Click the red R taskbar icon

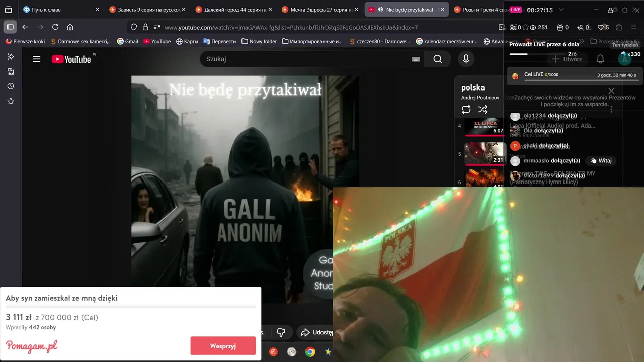coord(273,352)
